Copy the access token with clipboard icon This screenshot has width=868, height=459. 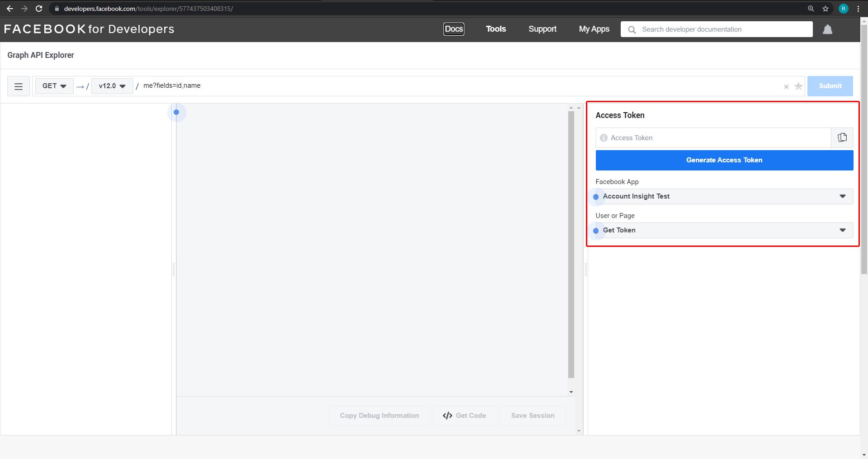point(842,137)
